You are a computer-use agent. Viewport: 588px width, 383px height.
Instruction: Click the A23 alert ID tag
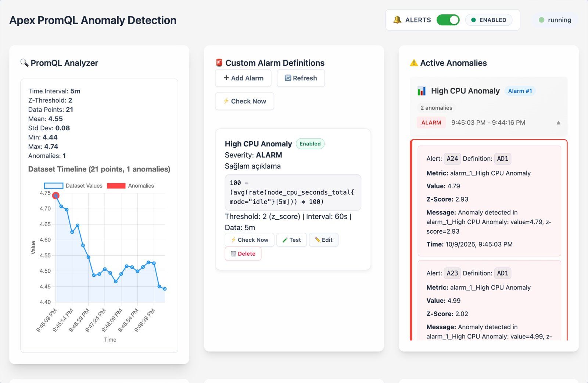click(452, 273)
